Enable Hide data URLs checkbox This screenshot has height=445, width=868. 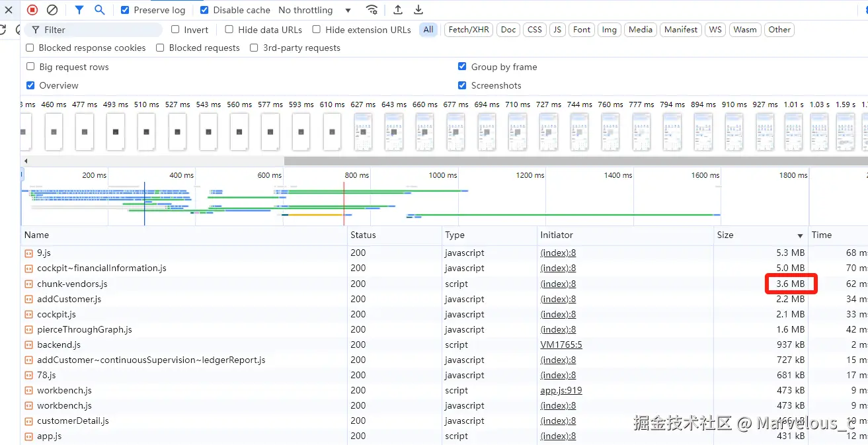[x=229, y=29]
